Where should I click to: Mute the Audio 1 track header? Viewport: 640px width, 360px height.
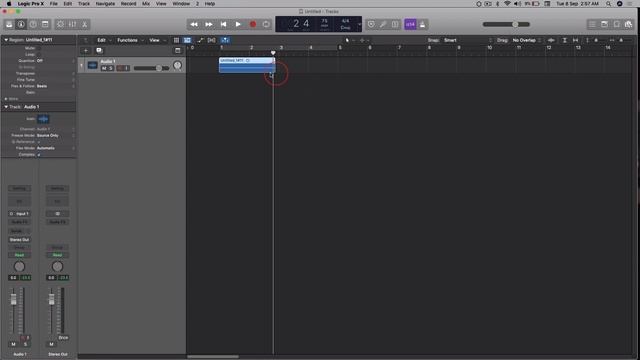click(x=104, y=68)
